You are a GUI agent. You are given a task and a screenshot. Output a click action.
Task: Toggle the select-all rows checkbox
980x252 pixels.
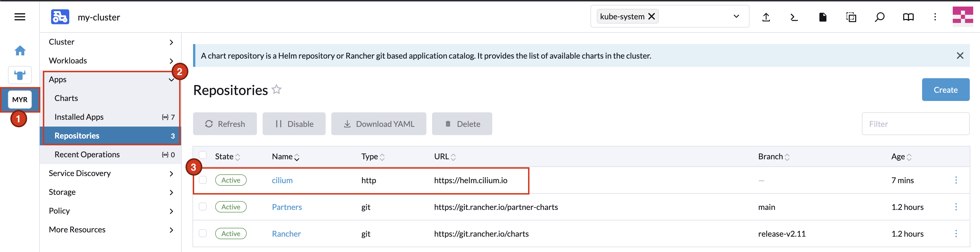pos(203,155)
